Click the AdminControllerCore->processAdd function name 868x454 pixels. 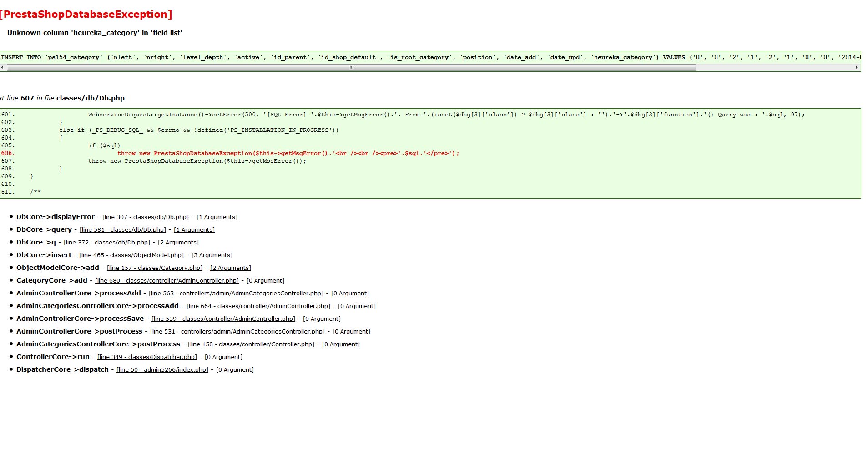pos(79,294)
